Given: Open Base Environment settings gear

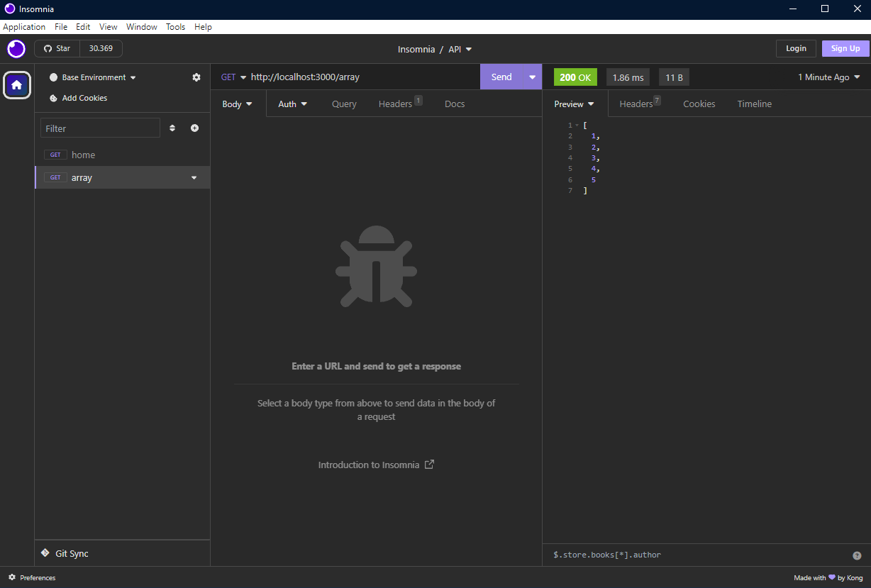Looking at the screenshot, I should point(196,77).
